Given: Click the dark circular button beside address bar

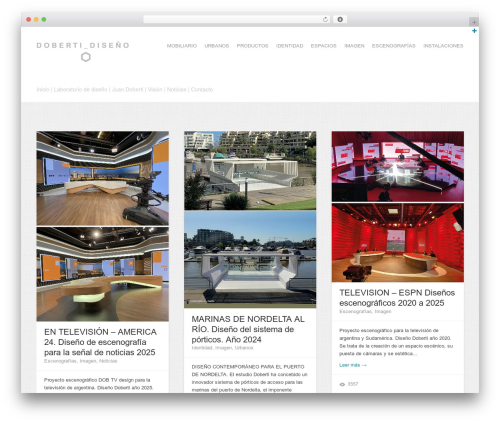Looking at the screenshot, I should pyautogui.click(x=340, y=19).
